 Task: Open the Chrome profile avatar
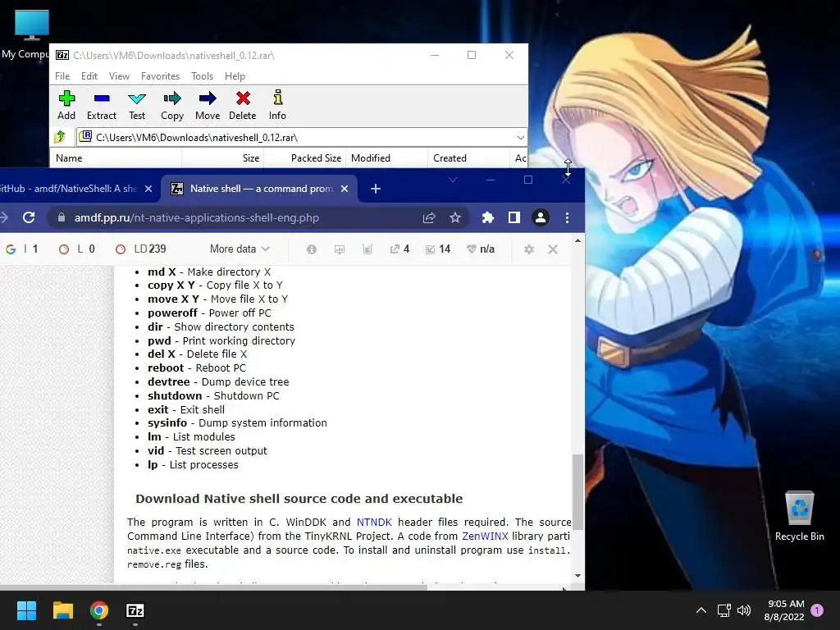540,217
